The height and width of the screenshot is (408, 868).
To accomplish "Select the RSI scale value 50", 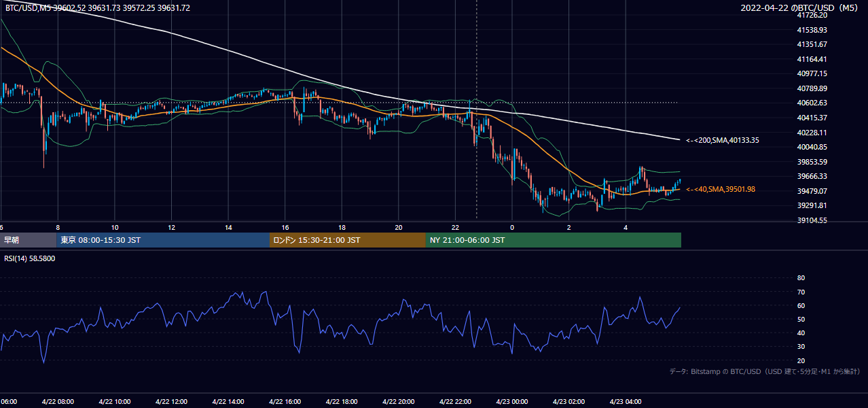I will tap(801, 319).
